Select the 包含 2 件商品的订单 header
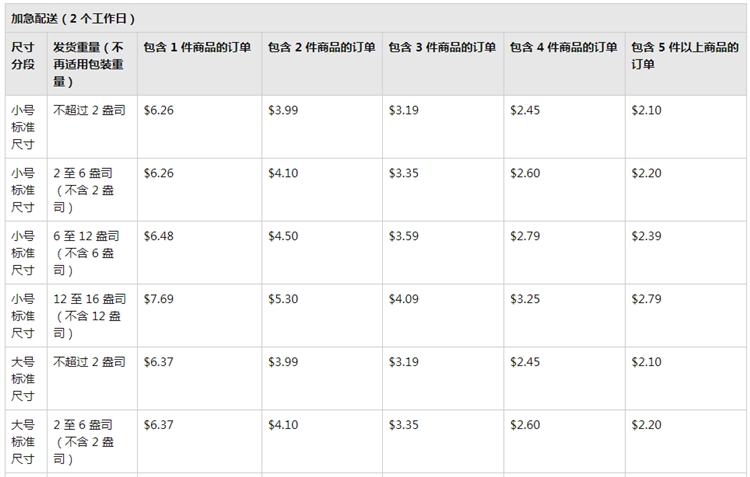750x477 pixels. 321,48
